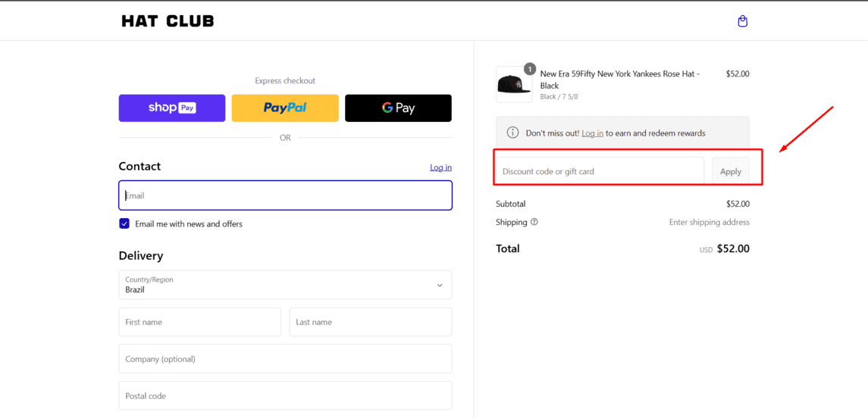Viewport: 868px width, 418px height.
Task: Click the Delivery heading
Action: 140,256
